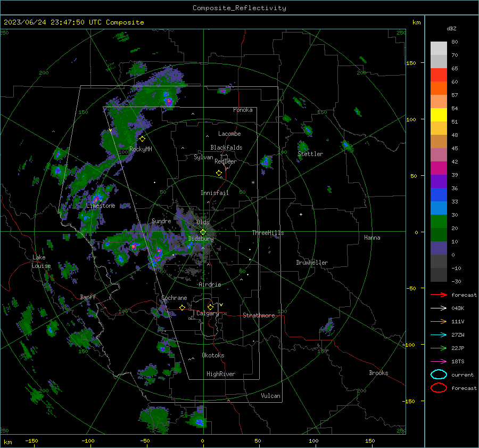479x448 pixels.
Task: Click the Okotoks city label
Action: click(x=213, y=355)
